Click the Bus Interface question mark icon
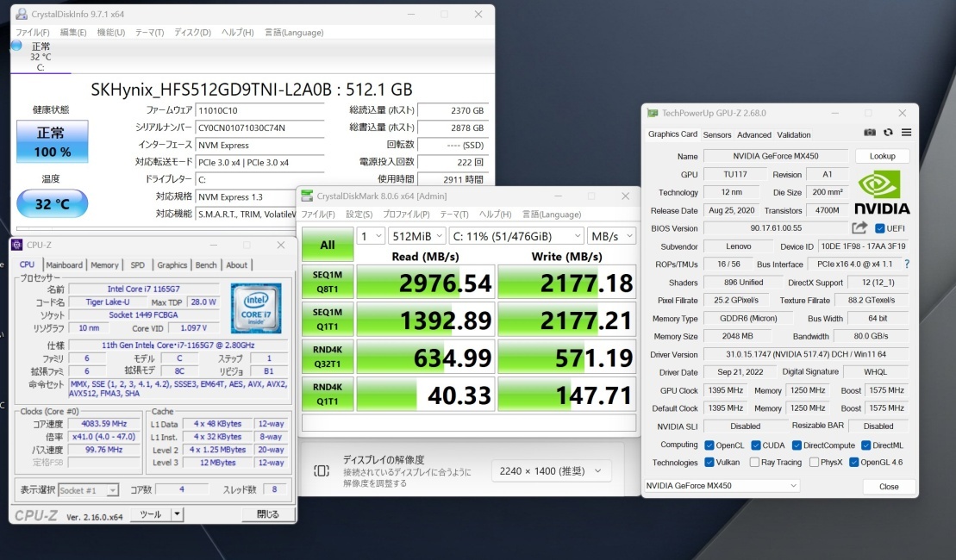This screenshot has height=560, width=956. tap(906, 264)
